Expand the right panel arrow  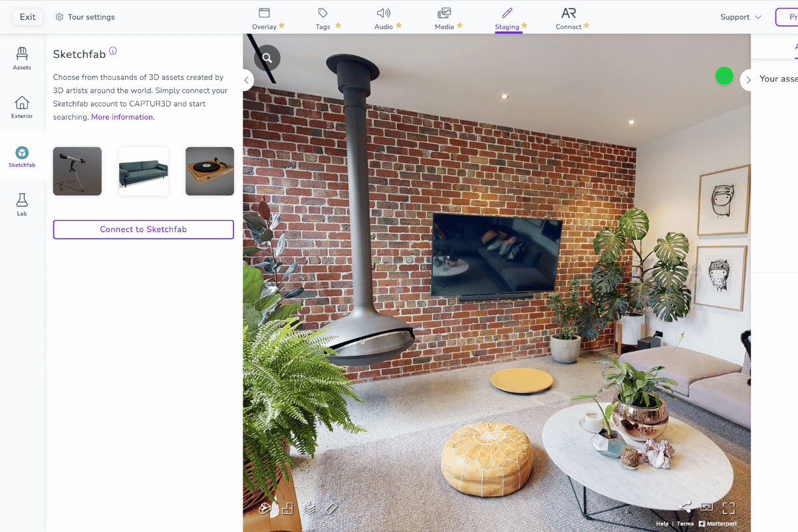click(x=747, y=80)
